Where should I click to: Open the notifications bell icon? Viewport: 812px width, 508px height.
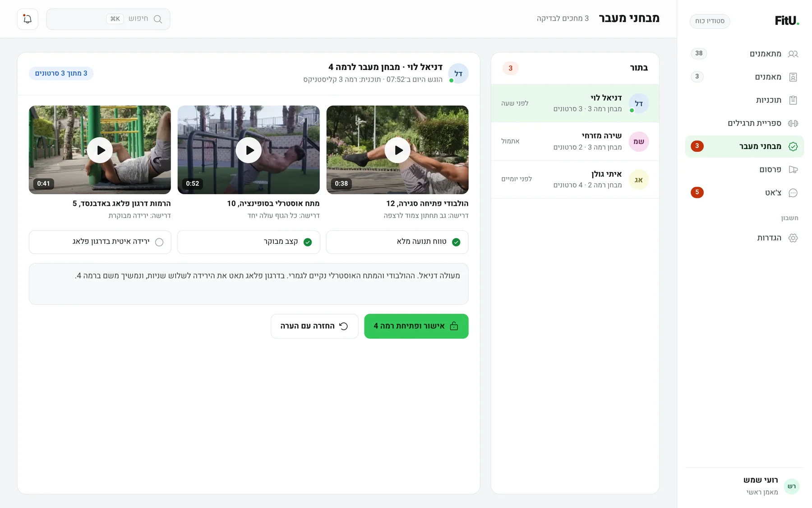[x=28, y=19]
